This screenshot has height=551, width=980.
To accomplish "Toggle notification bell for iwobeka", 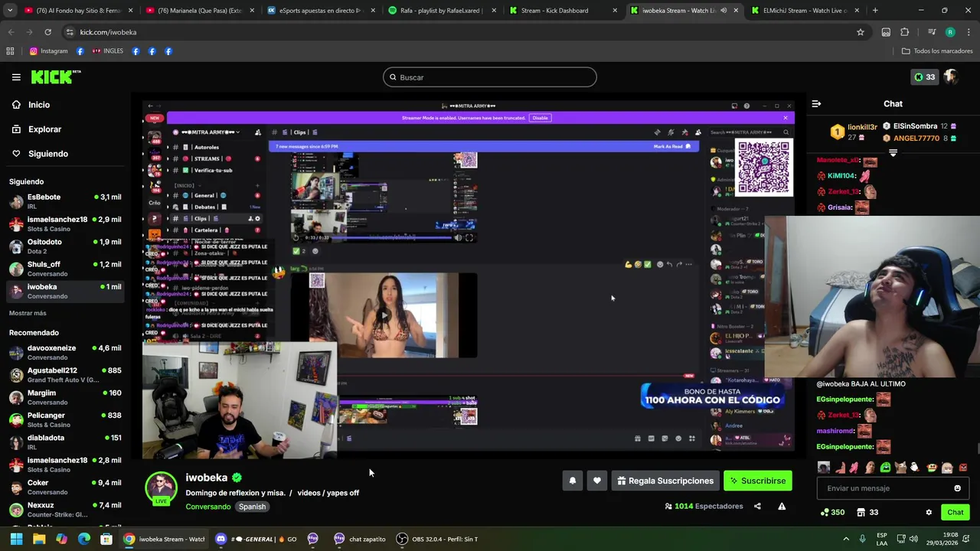I will [x=572, y=481].
